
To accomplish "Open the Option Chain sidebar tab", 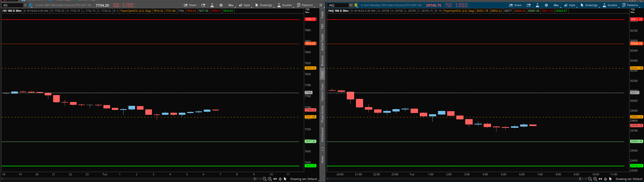I will (x=322, y=92).
